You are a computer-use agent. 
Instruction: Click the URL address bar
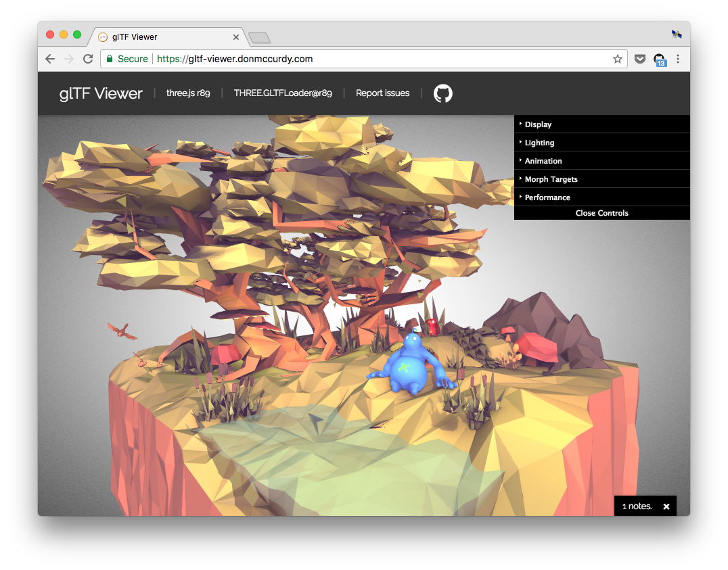coord(363,59)
